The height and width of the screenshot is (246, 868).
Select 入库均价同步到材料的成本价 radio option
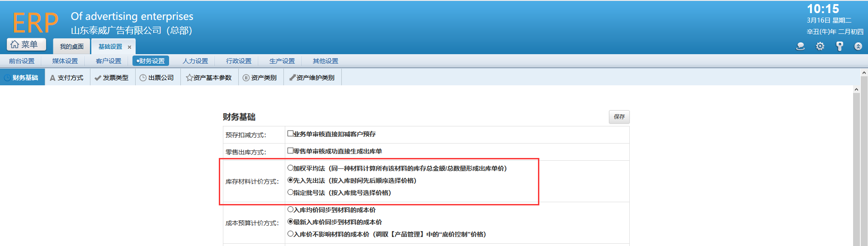(290, 209)
